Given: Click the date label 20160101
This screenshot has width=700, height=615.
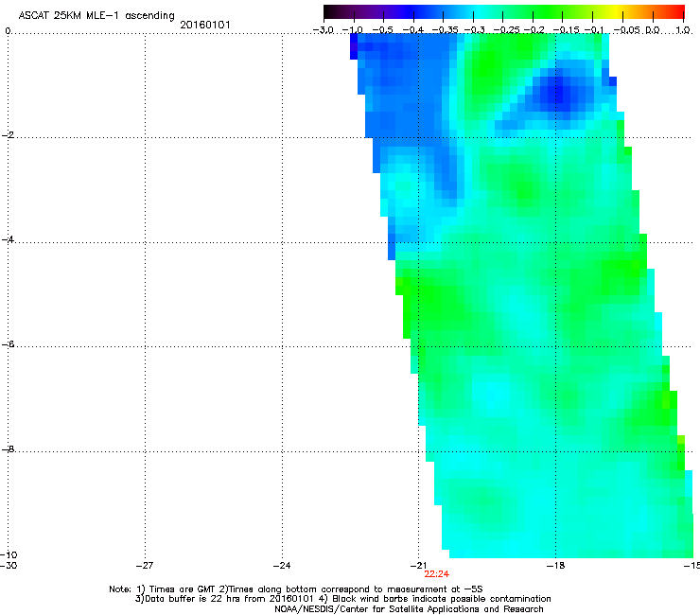Looking at the screenshot, I should 205,25.
